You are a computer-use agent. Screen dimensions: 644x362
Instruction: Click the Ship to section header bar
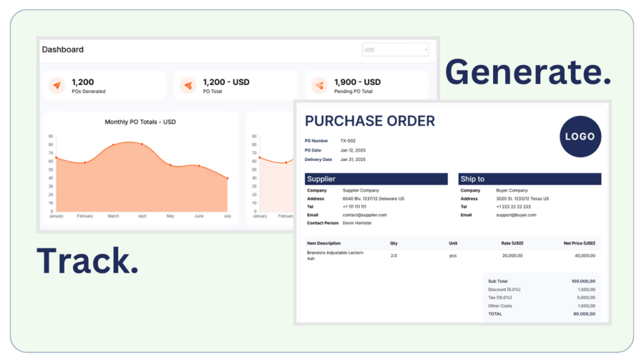(530, 178)
